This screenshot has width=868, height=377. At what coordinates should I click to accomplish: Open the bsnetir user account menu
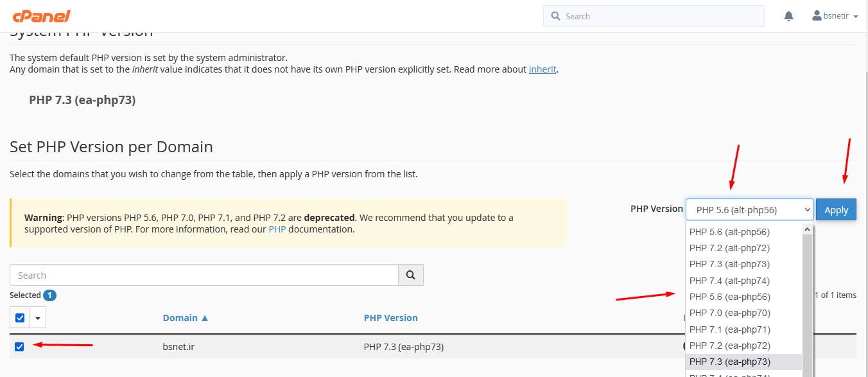click(835, 16)
